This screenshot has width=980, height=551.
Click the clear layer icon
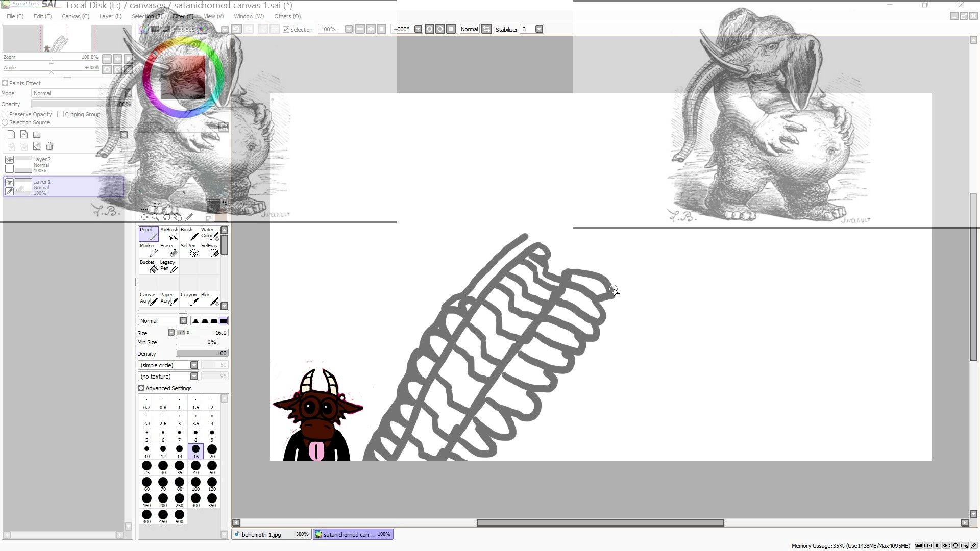point(37,146)
